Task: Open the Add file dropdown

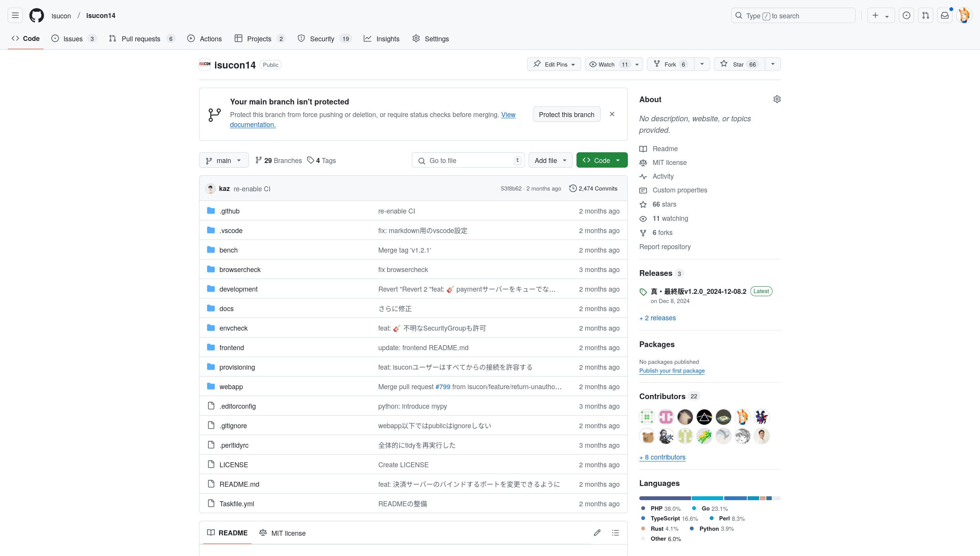Action: click(550, 160)
